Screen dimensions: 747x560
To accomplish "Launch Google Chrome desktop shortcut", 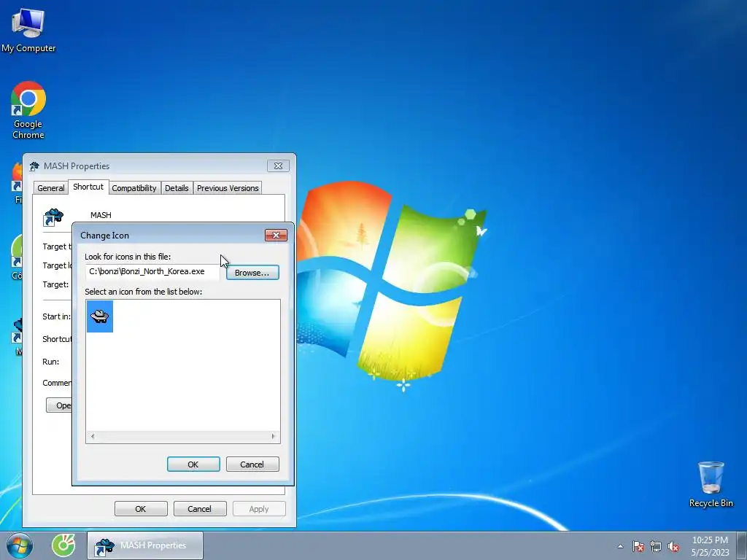I will (x=28, y=110).
